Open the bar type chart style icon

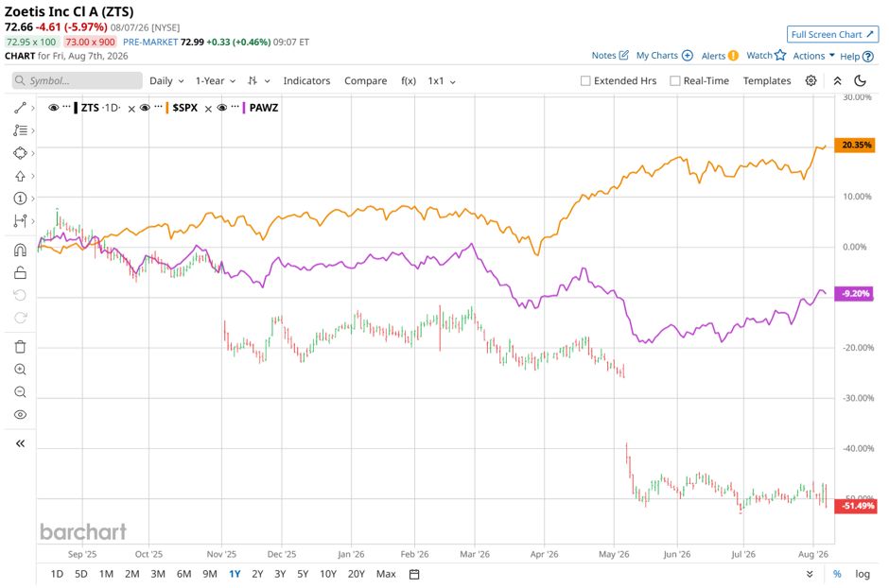pos(253,80)
